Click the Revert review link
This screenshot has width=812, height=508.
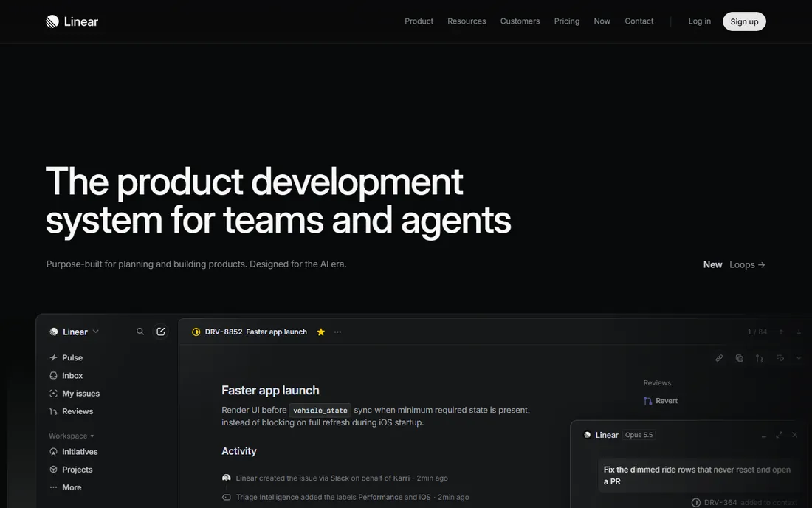pyautogui.click(x=667, y=401)
